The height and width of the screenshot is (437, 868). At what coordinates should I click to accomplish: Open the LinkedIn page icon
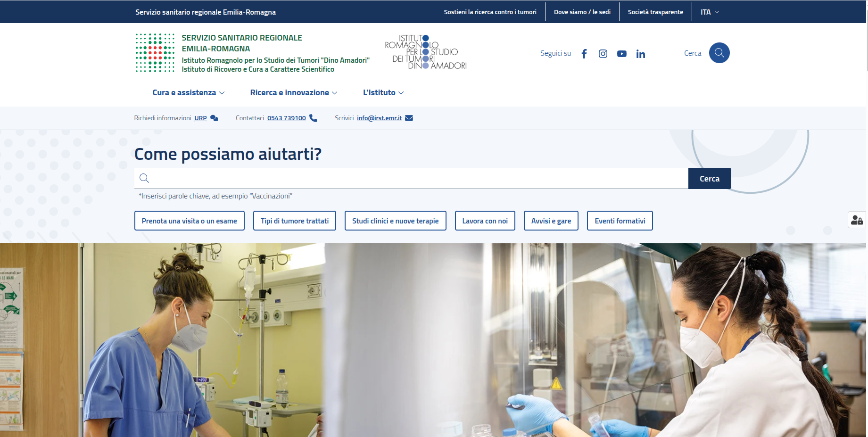coord(640,54)
